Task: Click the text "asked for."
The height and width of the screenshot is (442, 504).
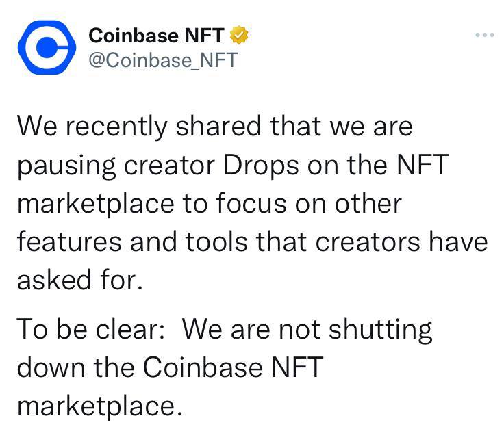Action: [79, 280]
